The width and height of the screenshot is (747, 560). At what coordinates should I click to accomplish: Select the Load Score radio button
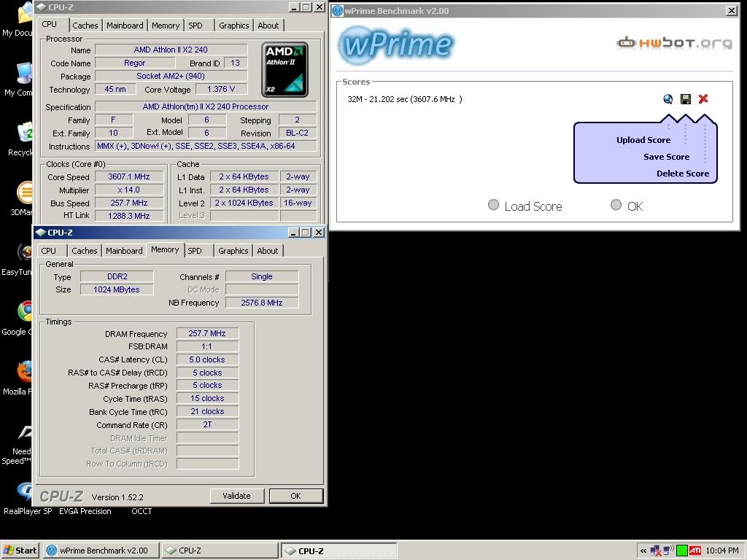tap(494, 205)
